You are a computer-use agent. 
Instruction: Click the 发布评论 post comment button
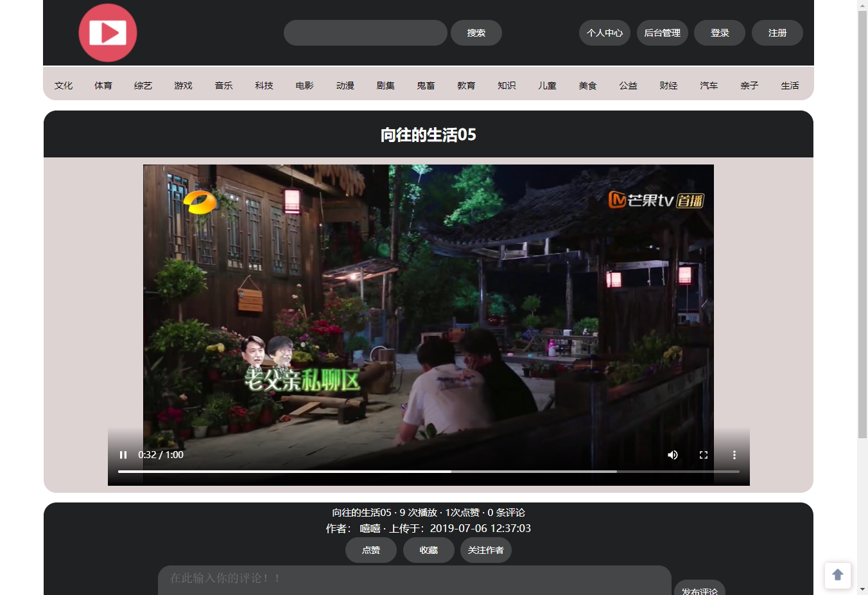point(700,588)
